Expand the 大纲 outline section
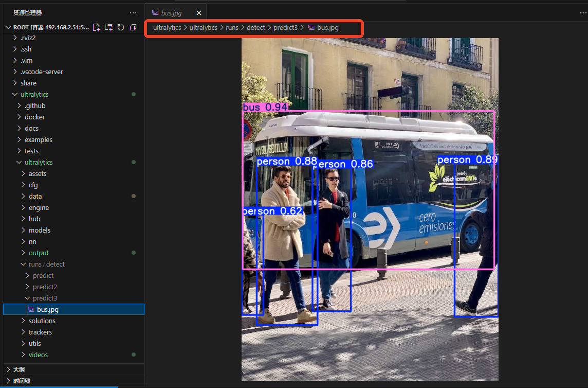 [73, 369]
